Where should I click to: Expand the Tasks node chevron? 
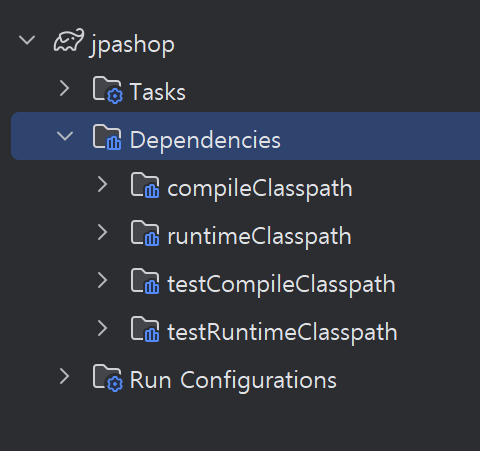pos(65,89)
